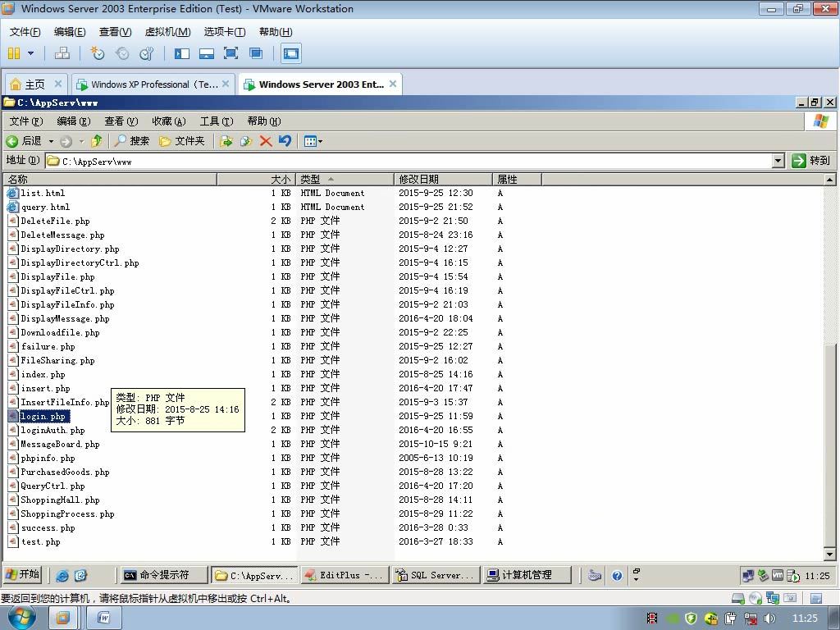The image size is (840, 630).
Task: Take a VMware snapshot via clock icon
Action: tap(97, 53)
